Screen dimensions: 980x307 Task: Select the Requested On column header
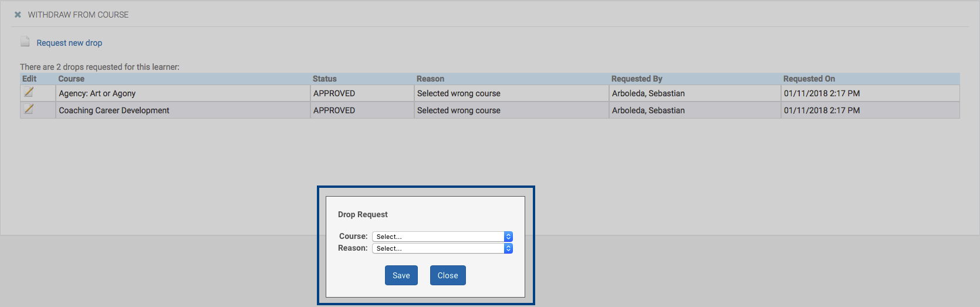809,79
